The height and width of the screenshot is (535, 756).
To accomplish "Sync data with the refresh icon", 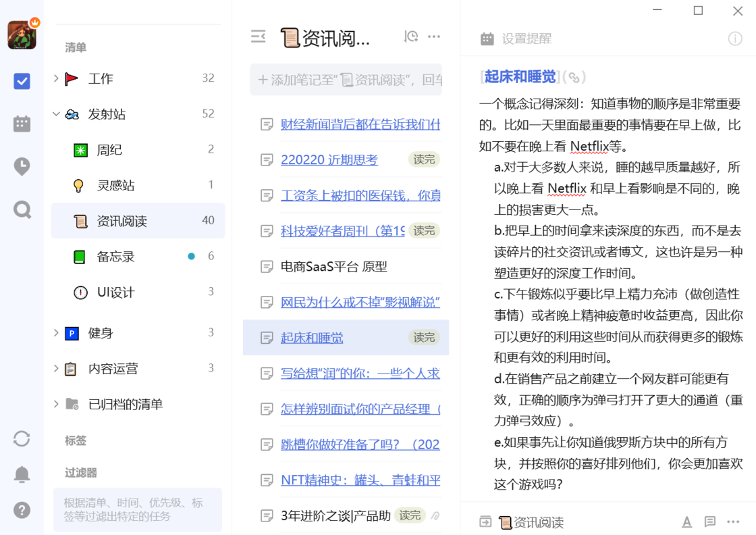I will [x=22, y=438].
